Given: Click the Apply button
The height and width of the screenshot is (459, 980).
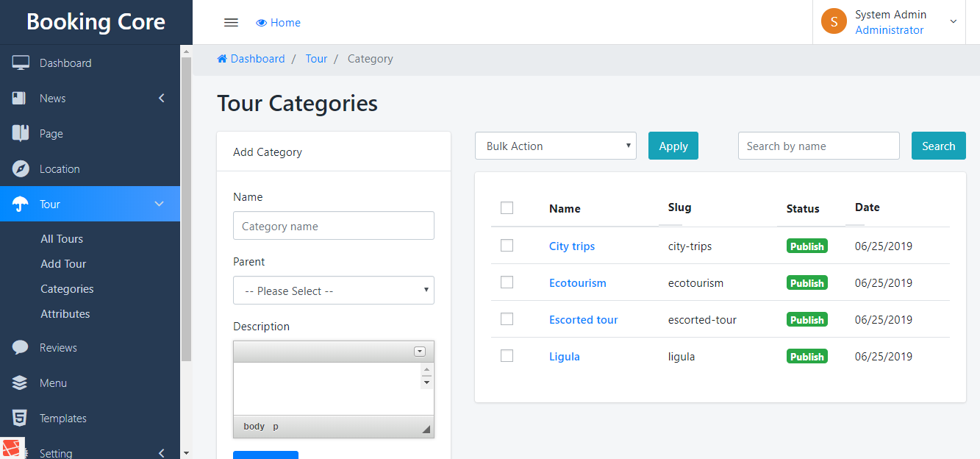Looking at the screenshot, I should coord(673,146).
